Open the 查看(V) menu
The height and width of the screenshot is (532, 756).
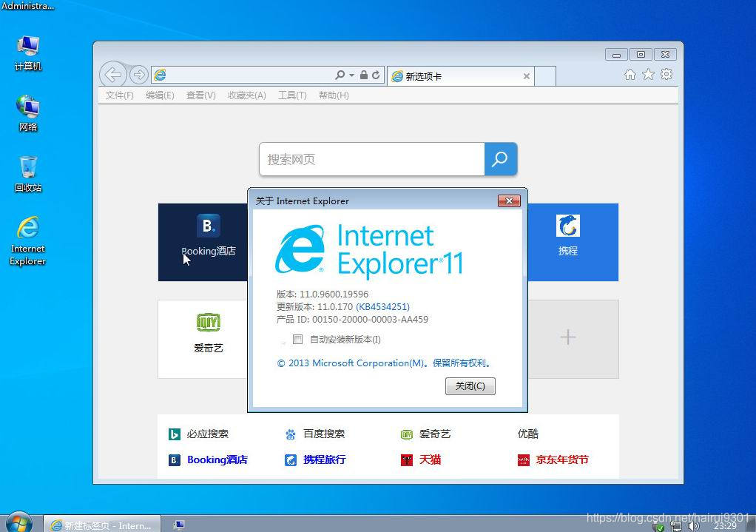200,95
